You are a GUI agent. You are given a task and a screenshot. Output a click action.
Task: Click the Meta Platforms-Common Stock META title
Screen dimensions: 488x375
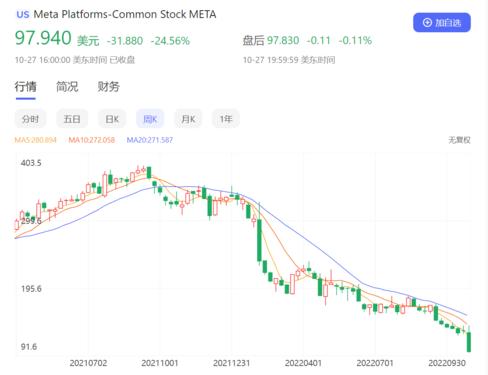click(125, 14)
